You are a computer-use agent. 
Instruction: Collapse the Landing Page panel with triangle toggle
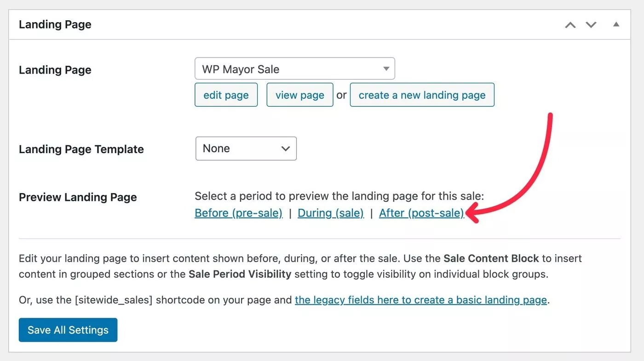coord(616,24)
